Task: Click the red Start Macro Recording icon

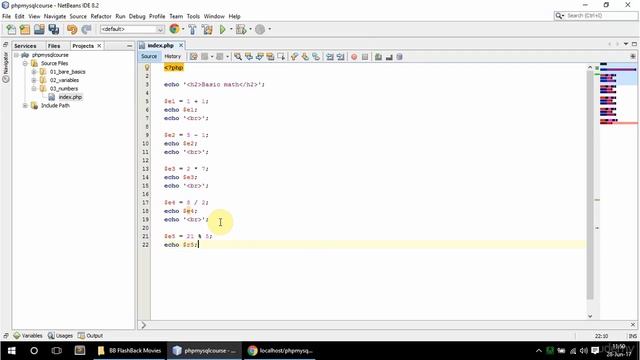Action: pos(354,57)
